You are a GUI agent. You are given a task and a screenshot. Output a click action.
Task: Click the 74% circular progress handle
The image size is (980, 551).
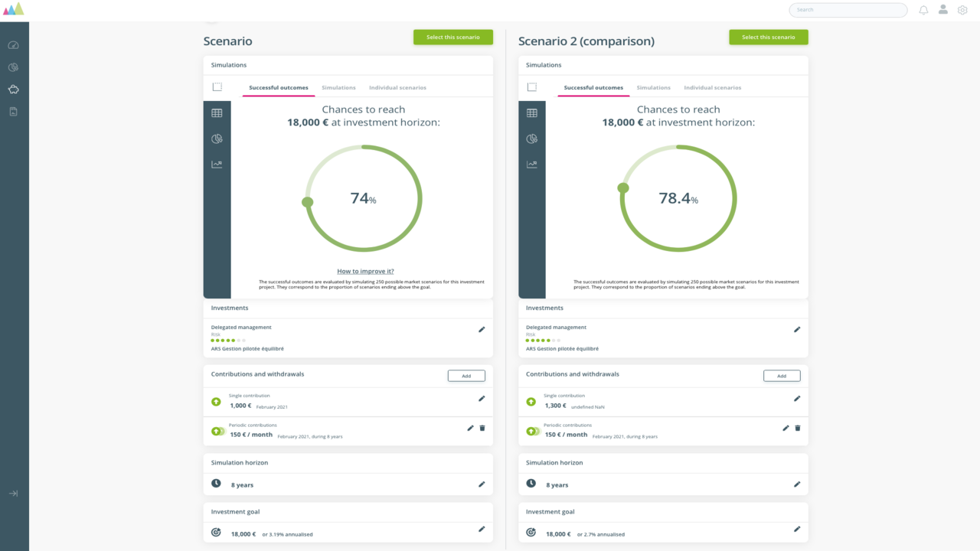[307, 202]
